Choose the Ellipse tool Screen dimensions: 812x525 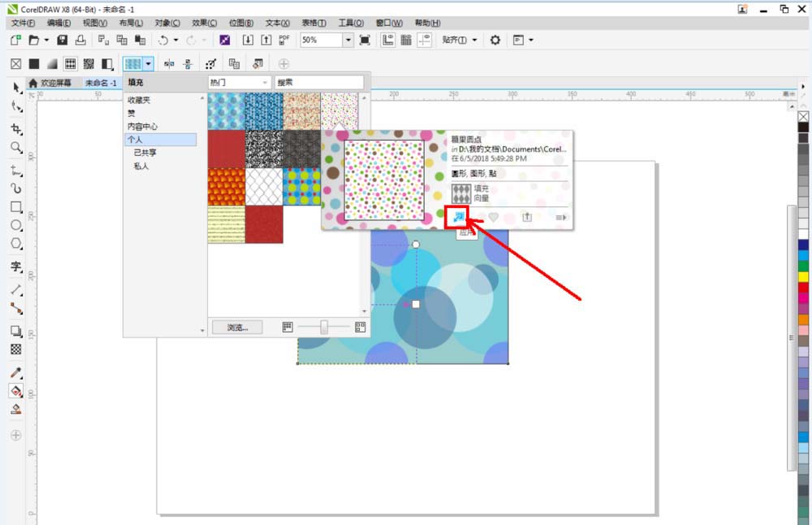coord(15,225)
